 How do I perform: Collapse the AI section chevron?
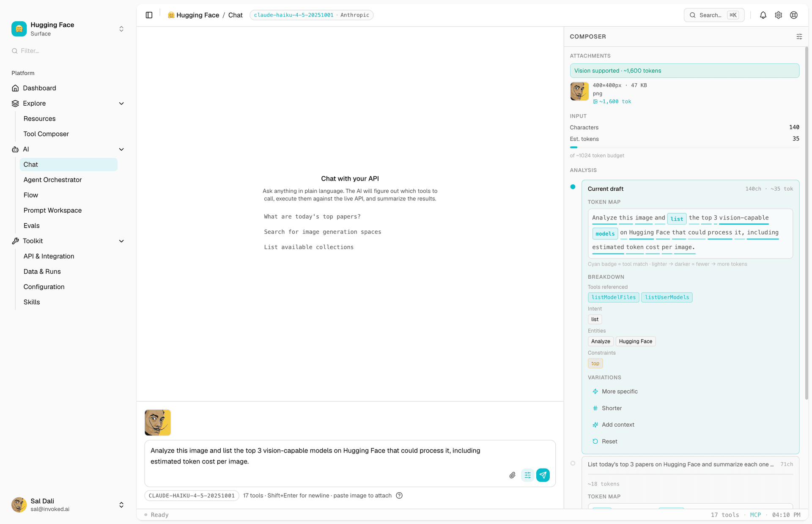point(121,149)
